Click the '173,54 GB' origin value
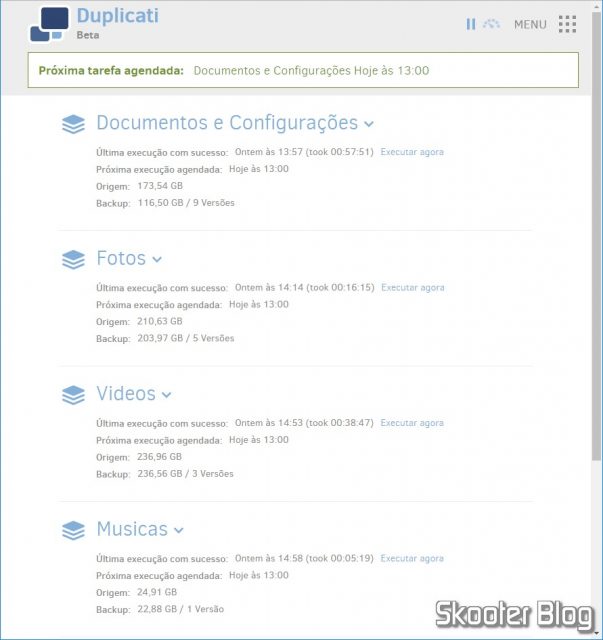This screenshot has width=603, height=640. click(160, 186)
